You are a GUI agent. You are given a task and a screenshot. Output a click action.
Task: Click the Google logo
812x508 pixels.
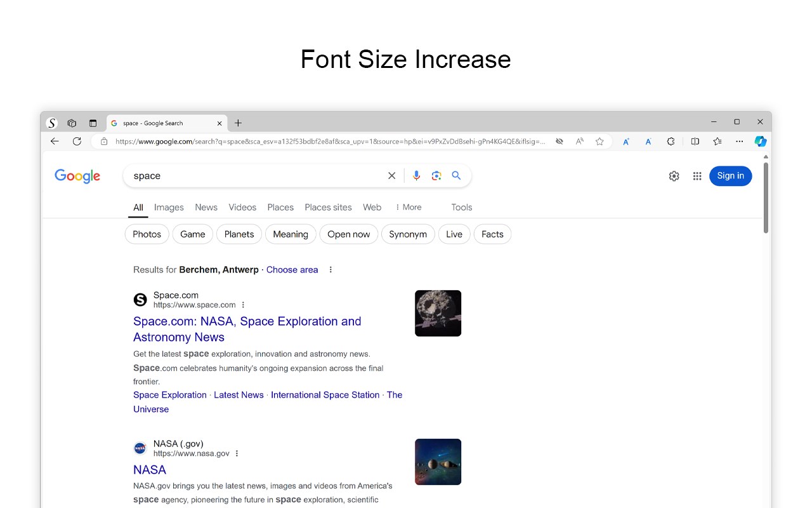pos(77,177)
